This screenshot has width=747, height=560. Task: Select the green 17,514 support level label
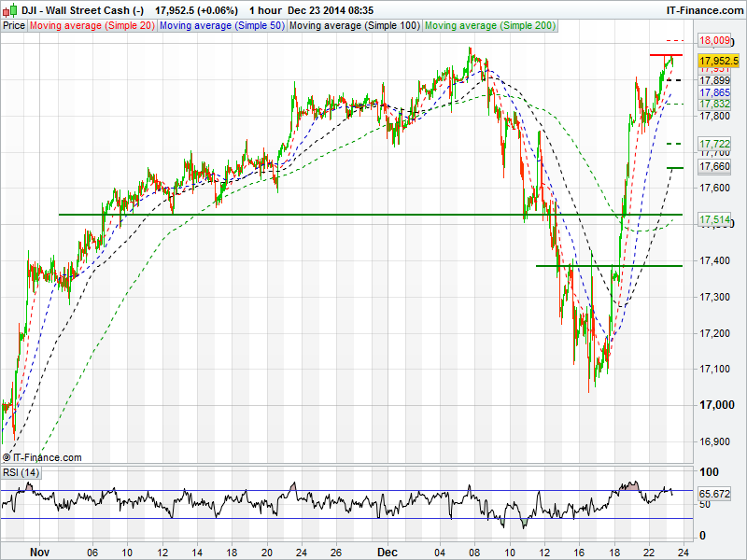(714, 219)
